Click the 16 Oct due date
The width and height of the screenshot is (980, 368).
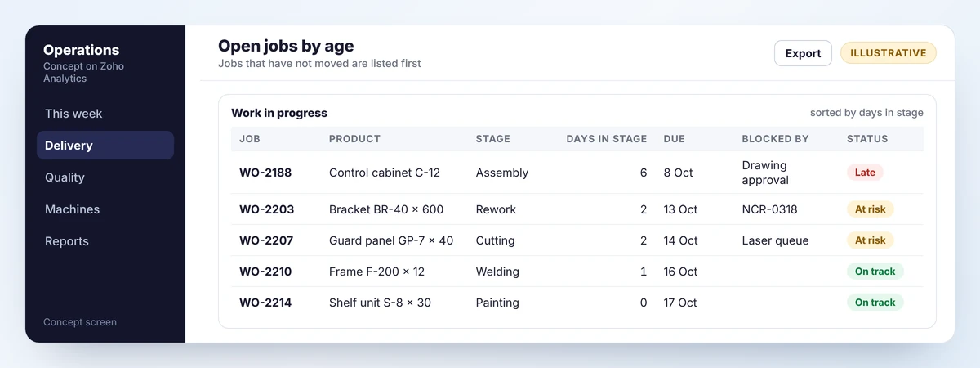[681, 272]
